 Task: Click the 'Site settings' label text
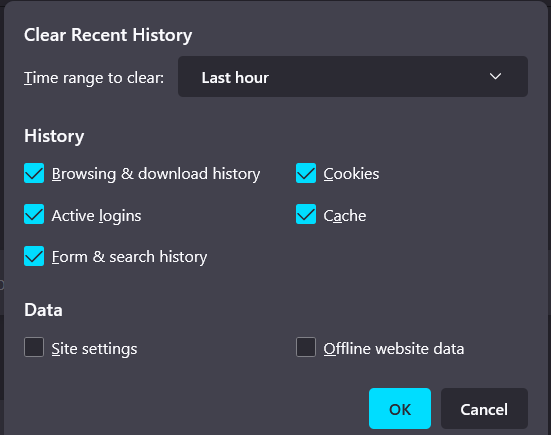94,349
